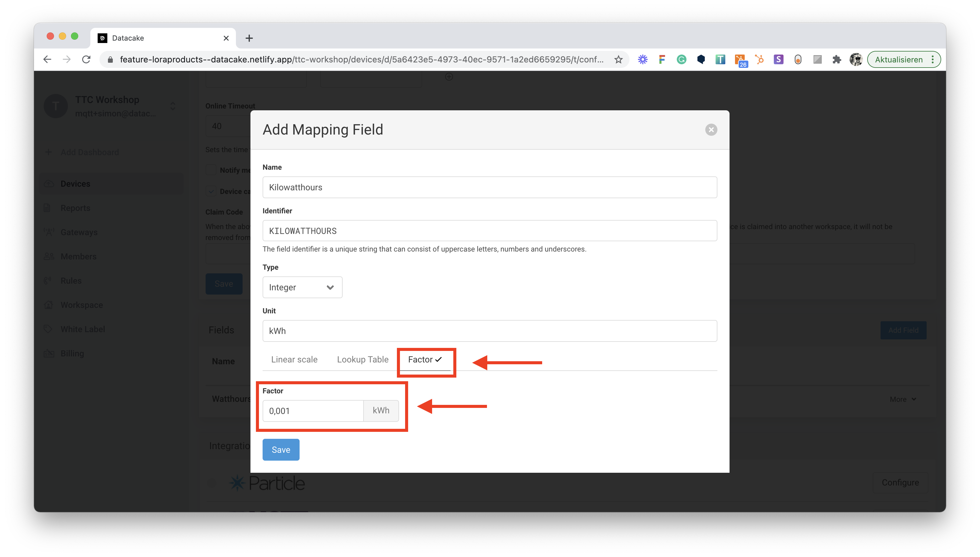The height and width of the screenshot is (557, 980).
Task: Click the teal T extension icon
Action: click(720, 60)
